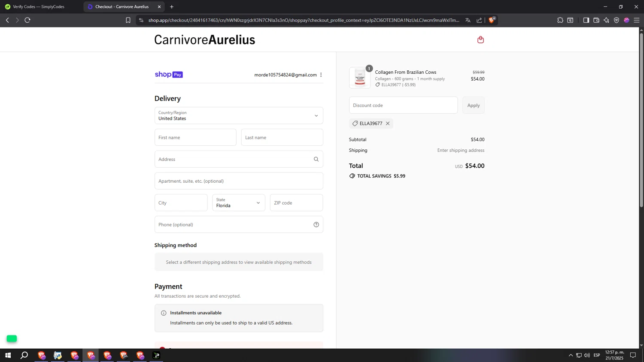Click the browser address bar URL

[x=304, y=20]
